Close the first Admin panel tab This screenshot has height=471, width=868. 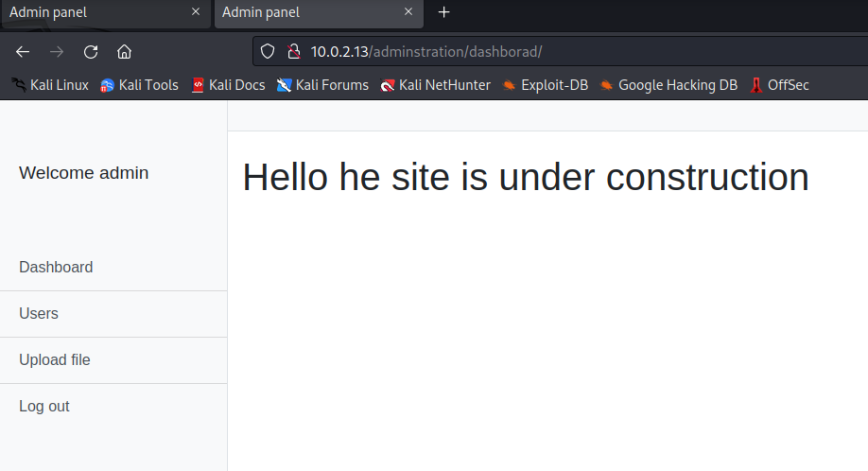196,12
